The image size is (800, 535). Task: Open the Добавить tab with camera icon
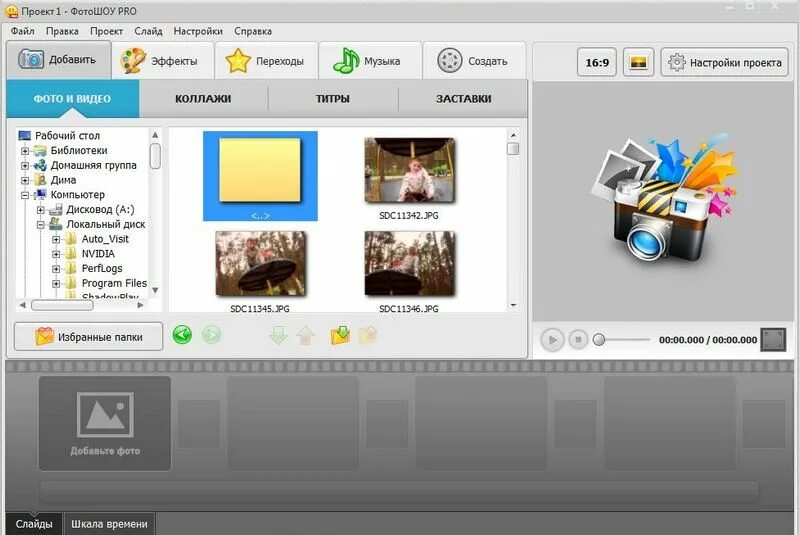(58, 60)
